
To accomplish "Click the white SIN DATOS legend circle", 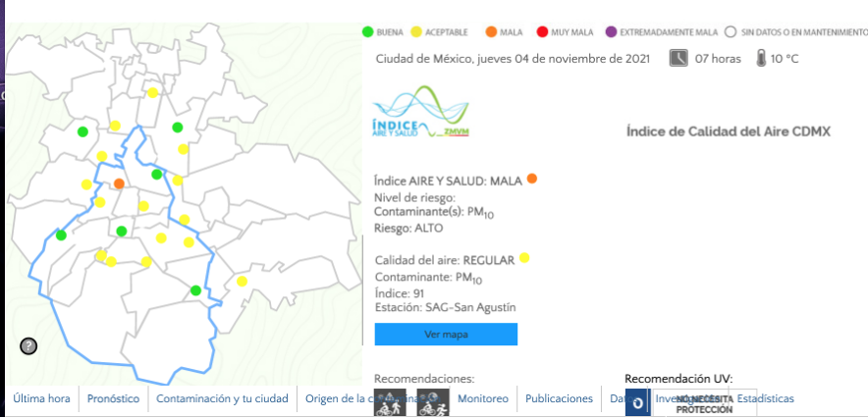I will pyautogui.click(x=730, y=32).
